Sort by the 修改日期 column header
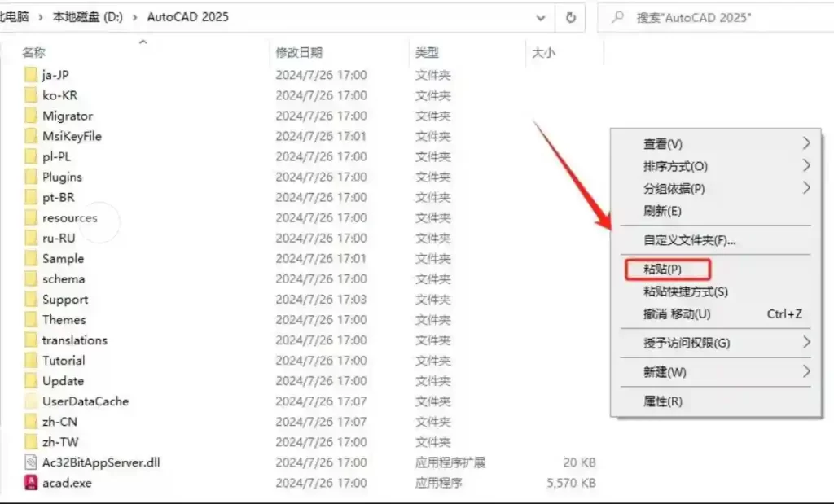The width and height of the screenshot is (834, 504). point(298,53)
